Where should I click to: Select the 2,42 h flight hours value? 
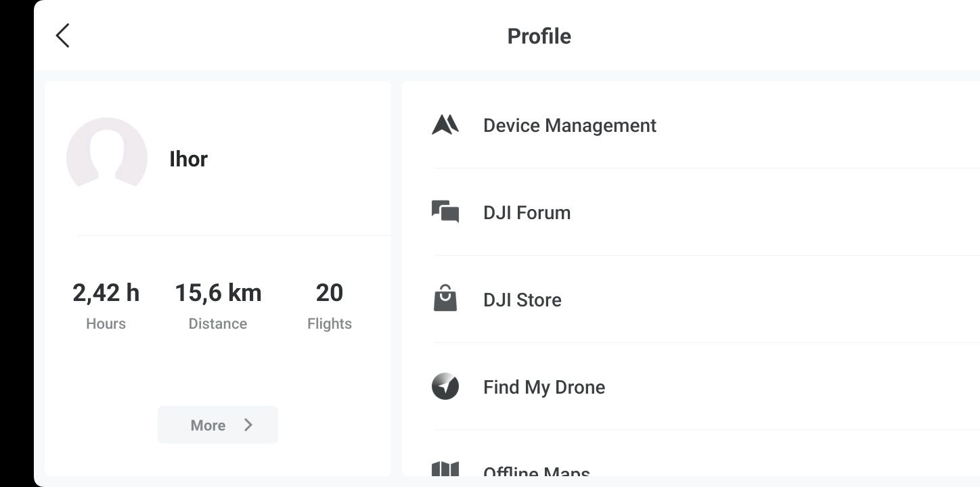pyautogui.click(x=106, y=293)
